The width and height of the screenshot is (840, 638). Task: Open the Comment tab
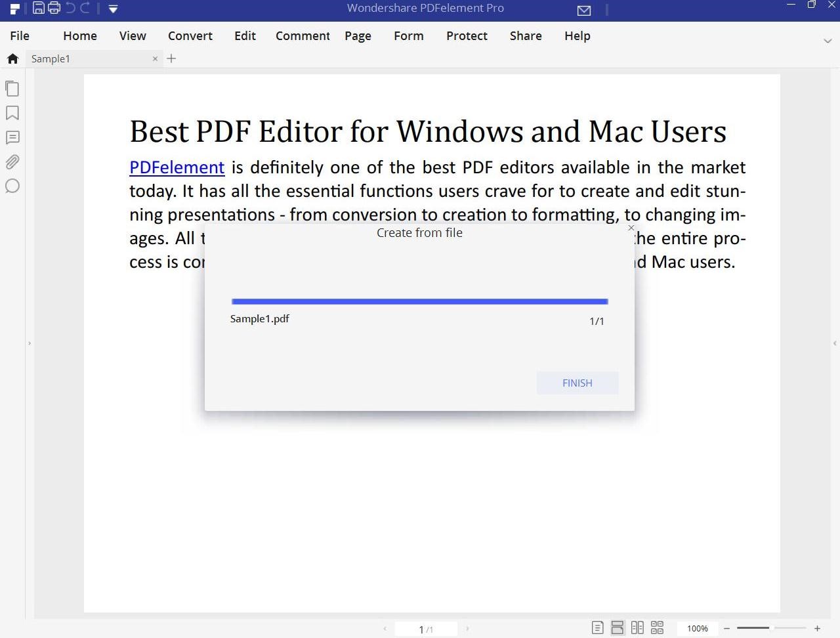(x=303, y=36)
